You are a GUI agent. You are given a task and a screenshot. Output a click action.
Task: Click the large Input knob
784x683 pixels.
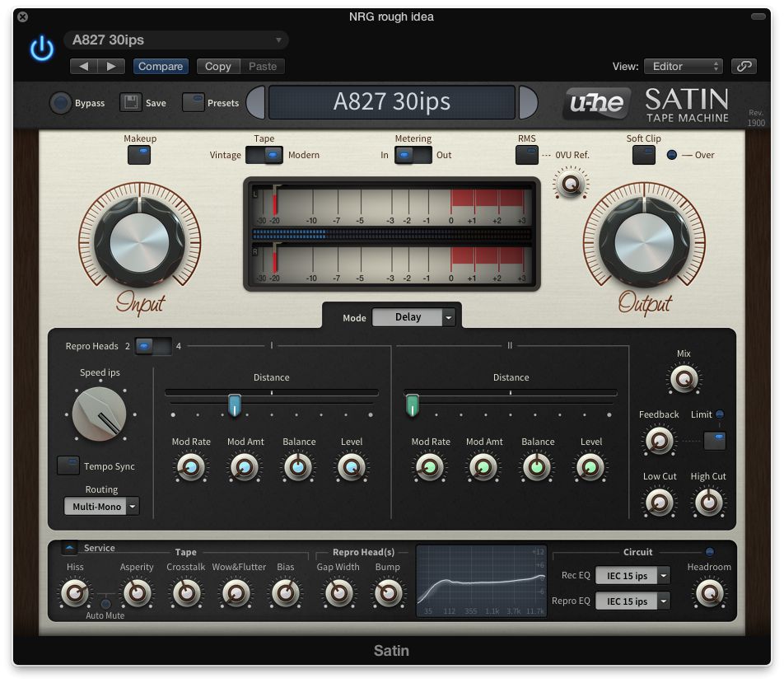(x=139, y=243)
